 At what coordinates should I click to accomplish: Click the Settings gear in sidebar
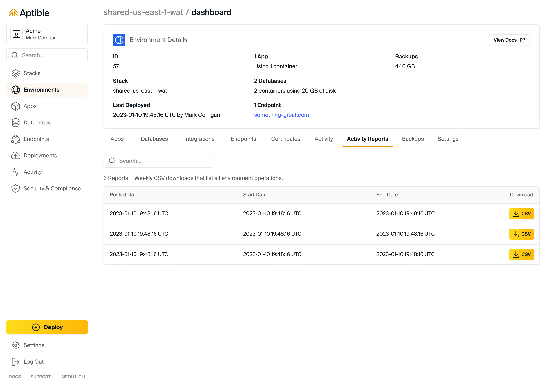coord(16,345)
